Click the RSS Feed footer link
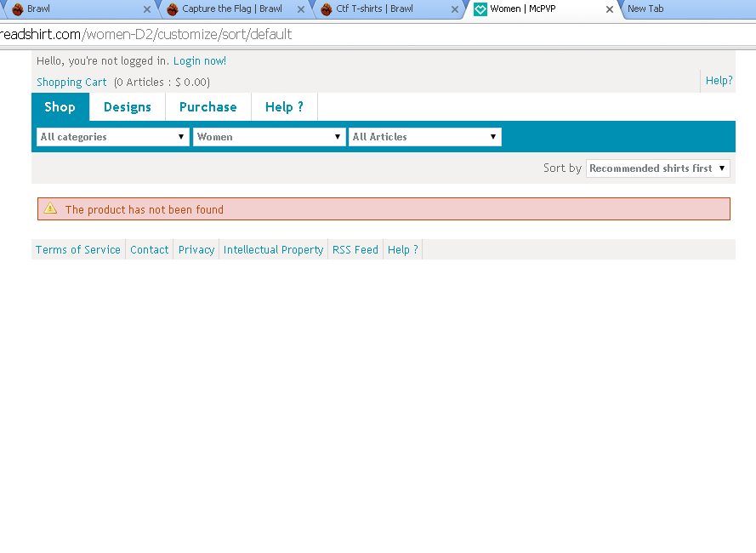Viewport: 756px width, 553px height. 355,250
